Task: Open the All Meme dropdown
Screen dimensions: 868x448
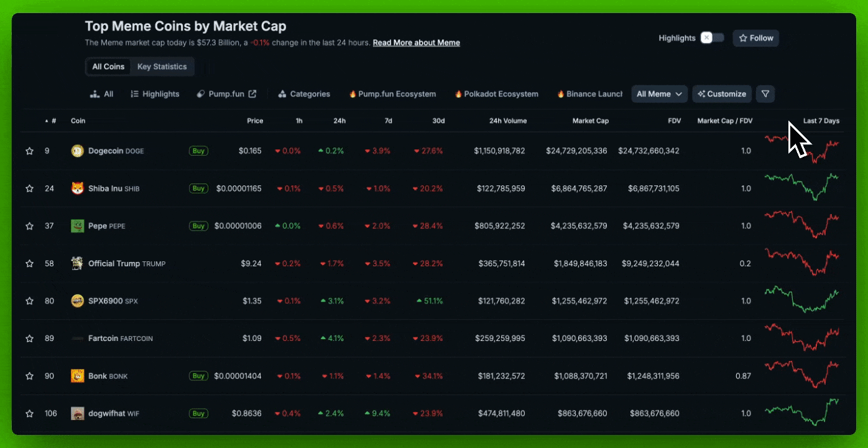Action: click(659, 94)
